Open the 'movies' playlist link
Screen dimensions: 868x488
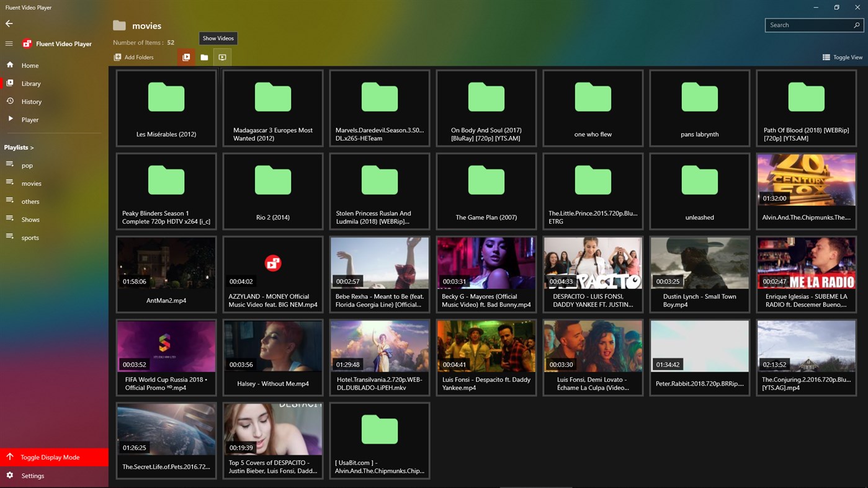[32, 183]
